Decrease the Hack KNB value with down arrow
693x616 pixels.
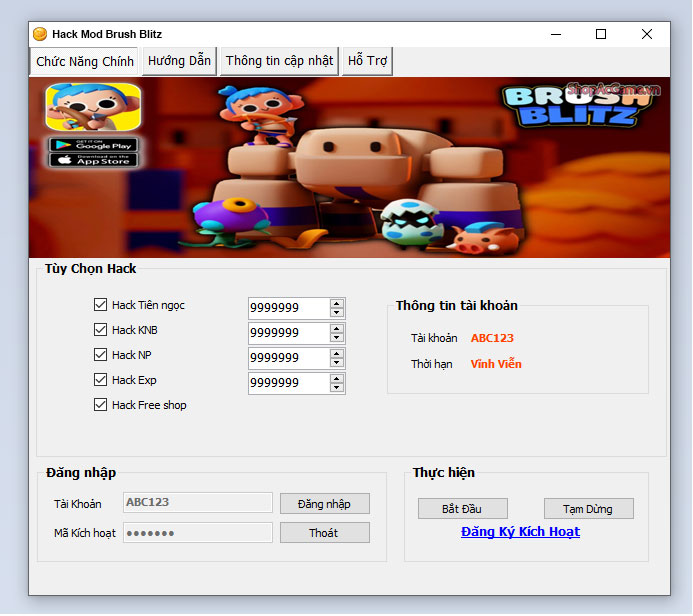click(337, 337)
